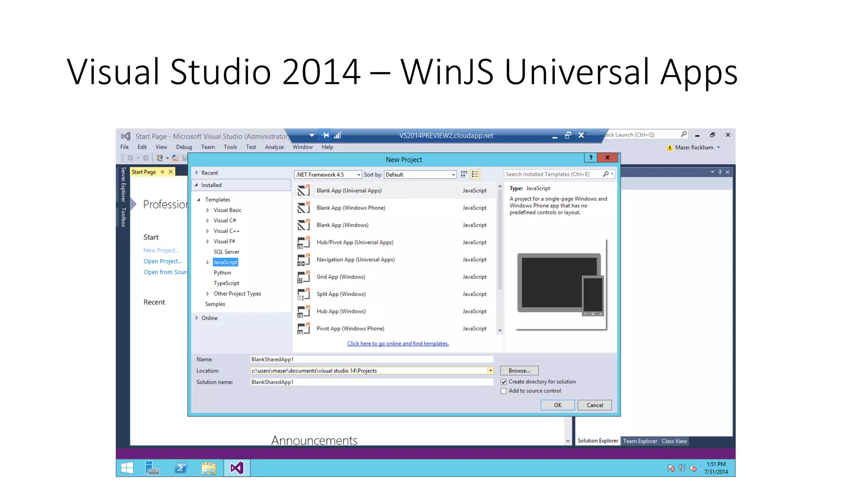Select Navigation App (Universal Apps) template icon
Screen dimensions: 868x488
pos(303,260)
